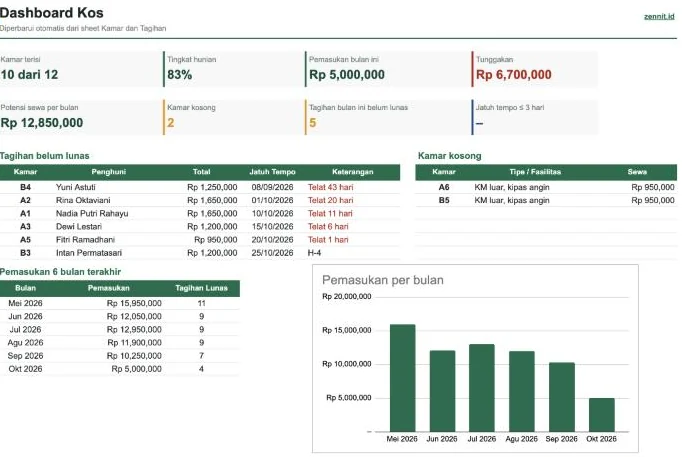Select the Telat 6 hari status
Screen dimensions: 682x457
pos(328,227)
